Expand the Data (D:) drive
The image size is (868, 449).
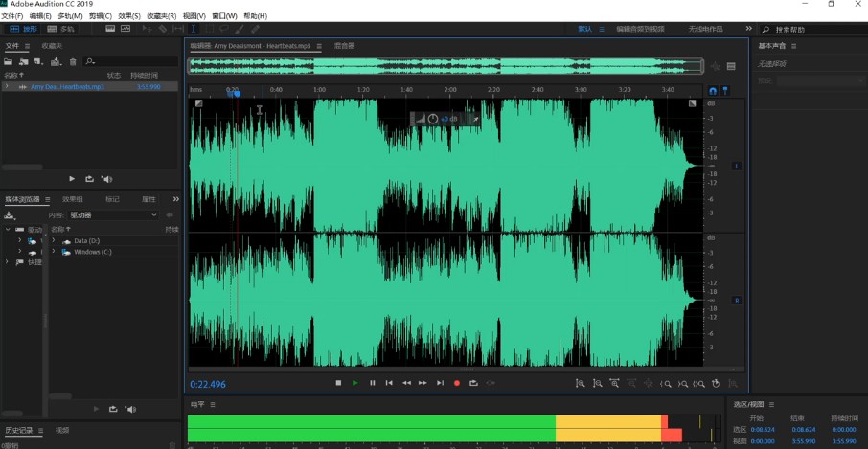click(54, 240)
